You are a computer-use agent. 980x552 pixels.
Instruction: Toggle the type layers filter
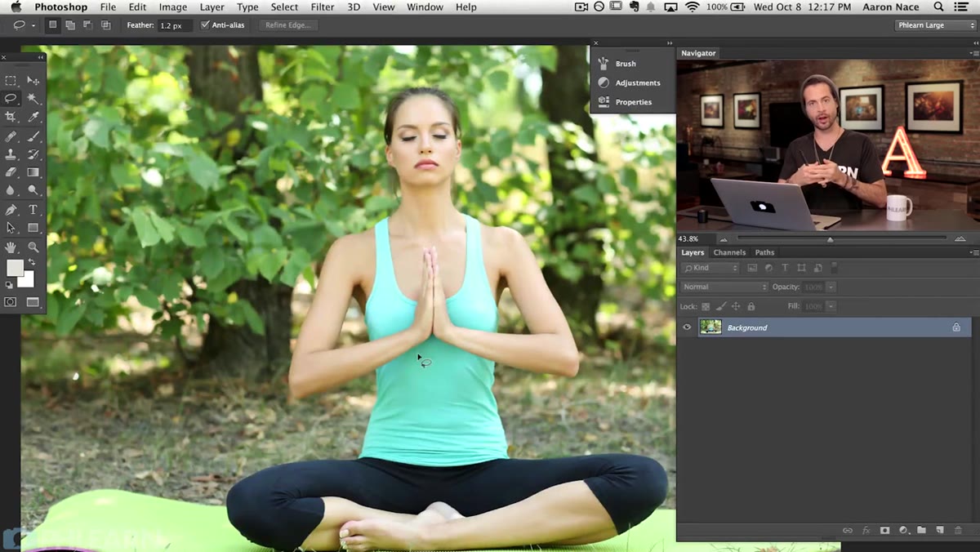point(785,268)
